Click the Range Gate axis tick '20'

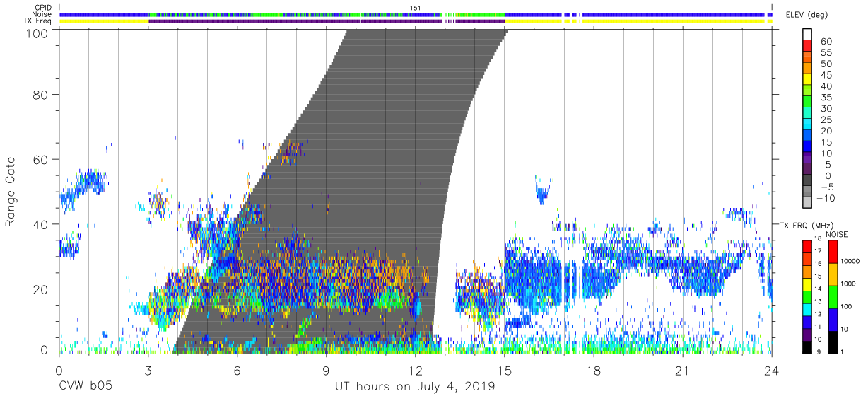pyautogui.click(x=42, y=289)
